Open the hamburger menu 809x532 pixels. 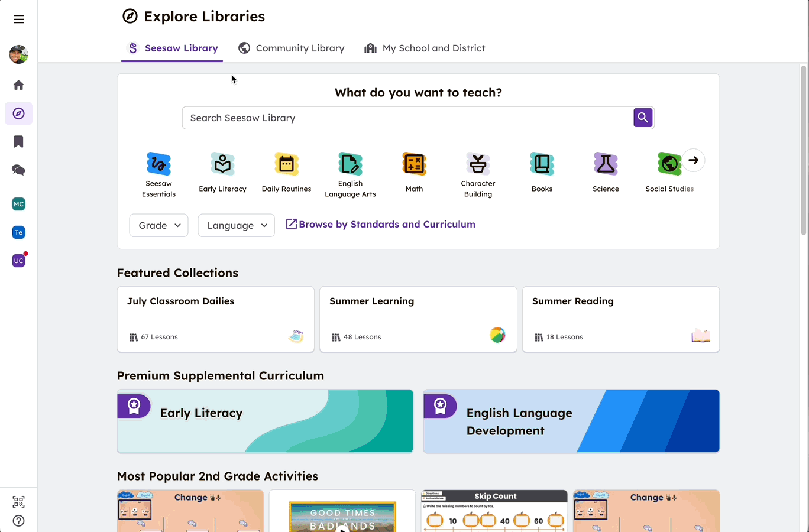click(x=19, y=19)
